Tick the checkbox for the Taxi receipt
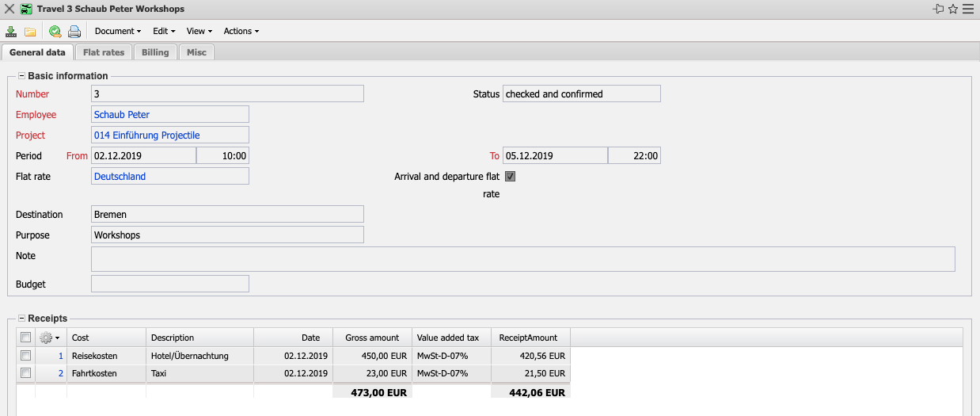Viewport: 980px width, 416px height. (26, 373)
